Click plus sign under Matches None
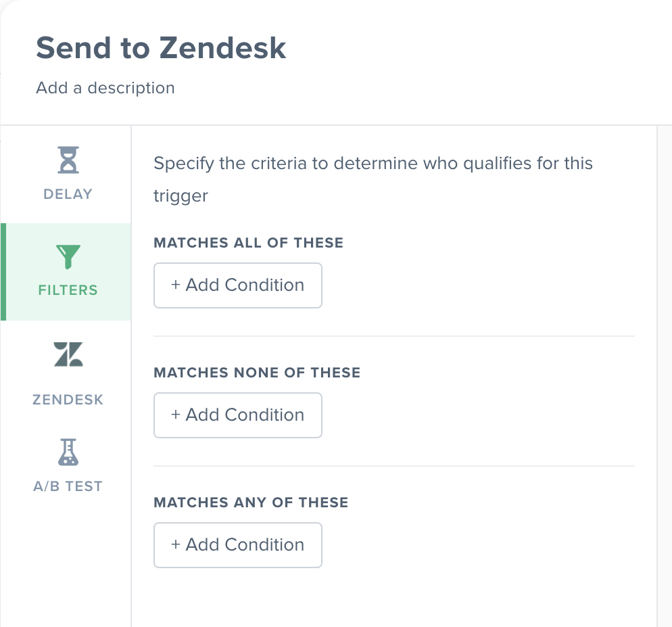This screenshot has width=672, height=627. 175,415
